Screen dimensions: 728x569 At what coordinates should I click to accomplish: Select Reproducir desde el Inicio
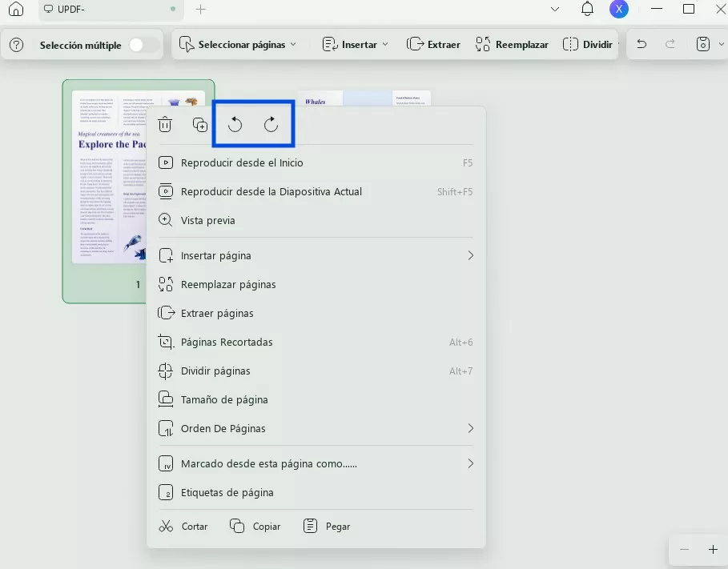click(x=316, y=163)
